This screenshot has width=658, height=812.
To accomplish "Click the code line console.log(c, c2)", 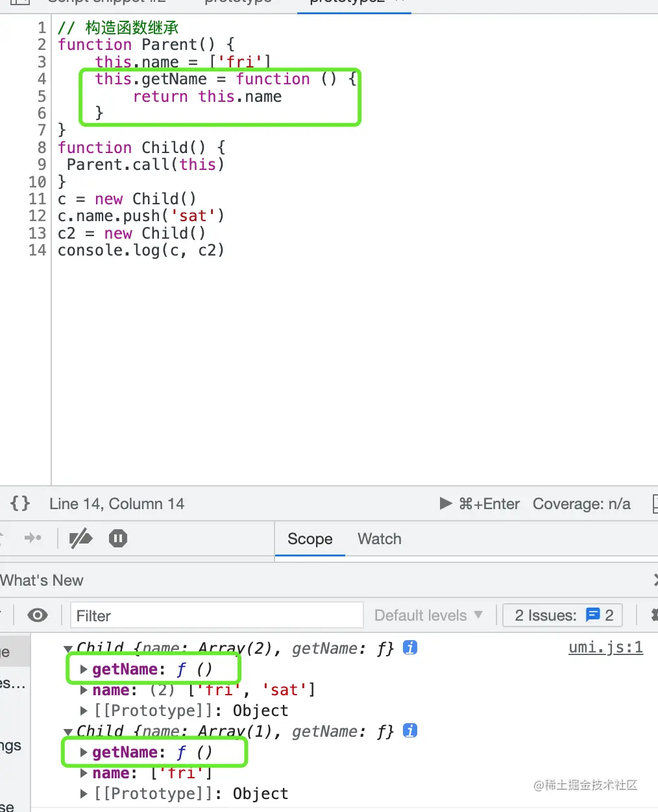I will pyautogui.click(x=141, y=250).
